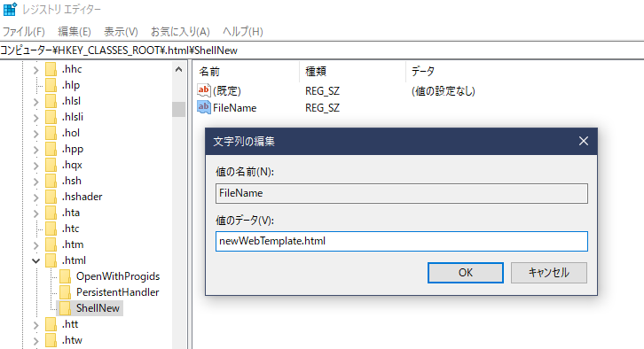The height and width of the screenshot is (349, 644).
Task: Close the 文字列の編集 dialog
Action: 583,141
